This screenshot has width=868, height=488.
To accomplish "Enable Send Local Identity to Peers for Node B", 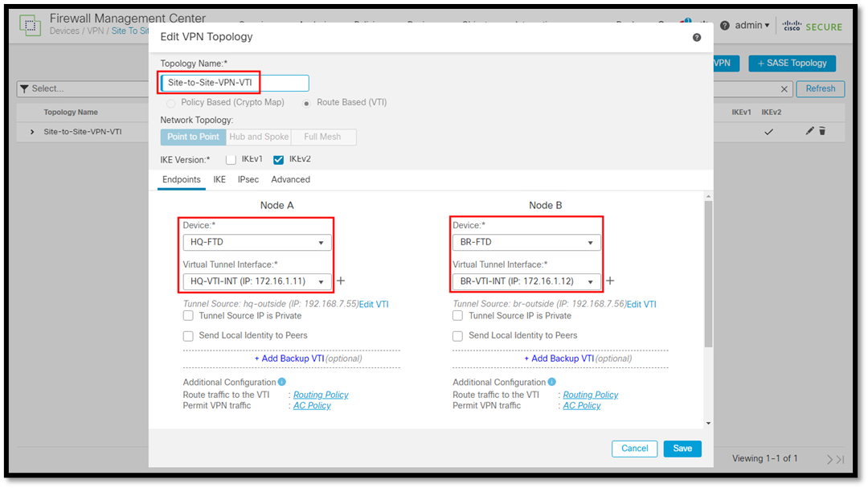I will [458, 336].
